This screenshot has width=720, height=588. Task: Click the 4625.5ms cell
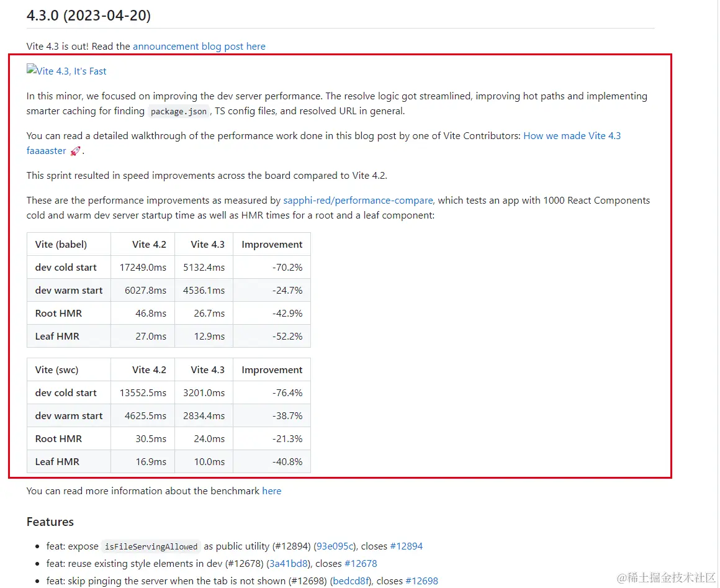tap(143, 416)
